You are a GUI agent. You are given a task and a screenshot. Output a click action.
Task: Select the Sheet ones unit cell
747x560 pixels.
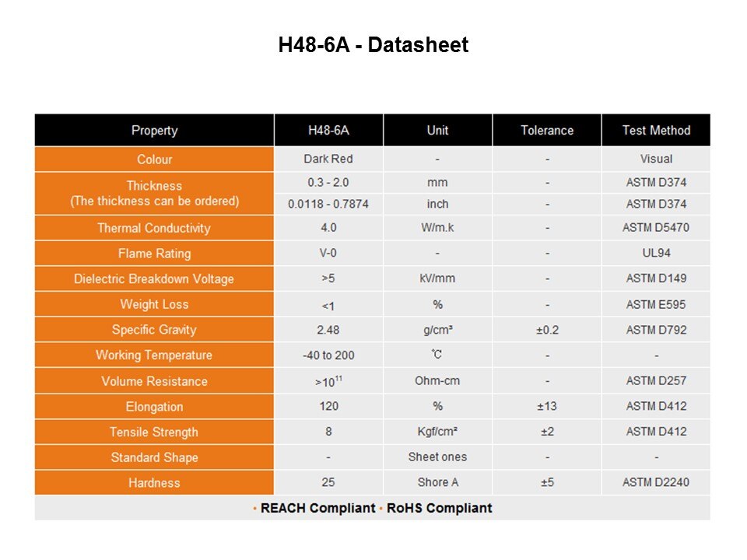click(437, 457)
